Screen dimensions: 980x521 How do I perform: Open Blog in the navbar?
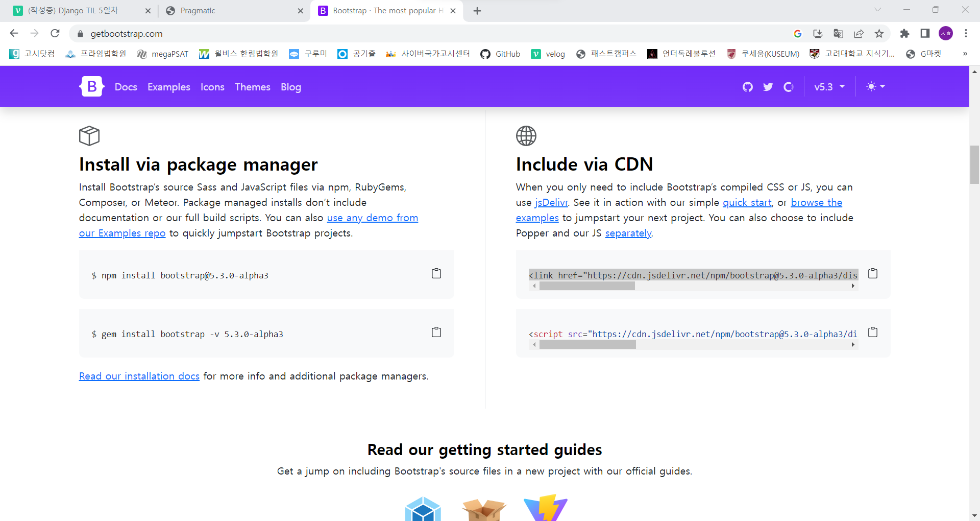[x=290, y=87]
